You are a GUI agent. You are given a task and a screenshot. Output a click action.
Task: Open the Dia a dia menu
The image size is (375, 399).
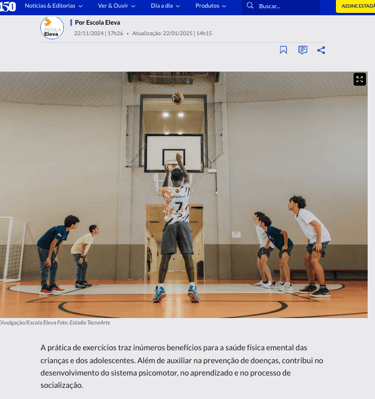point(165,6)
